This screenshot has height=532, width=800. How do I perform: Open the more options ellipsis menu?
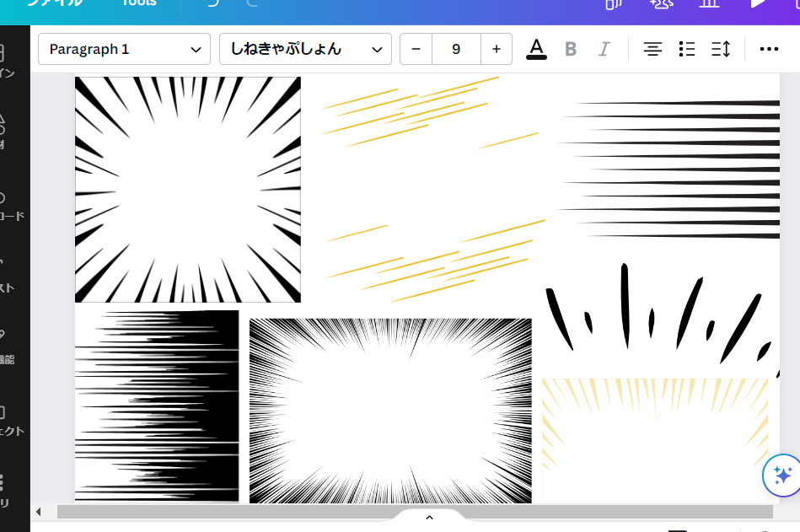click(x=769, y=49)
